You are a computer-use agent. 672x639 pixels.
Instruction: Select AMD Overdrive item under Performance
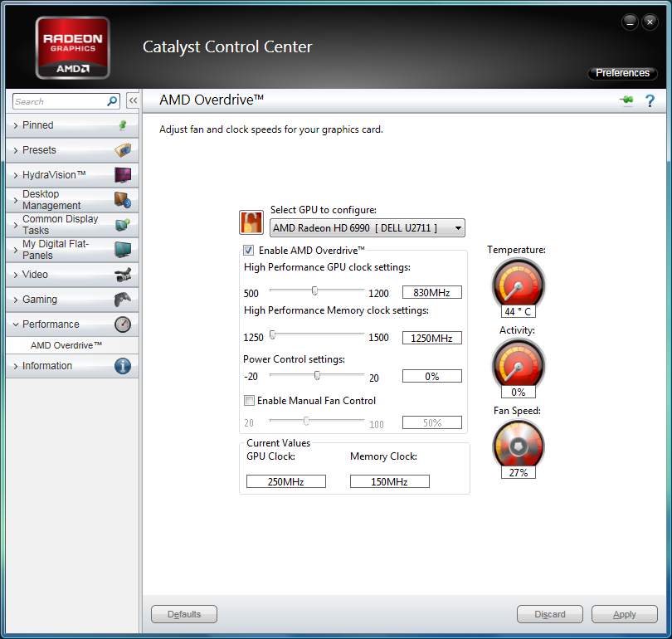(72, 345)
